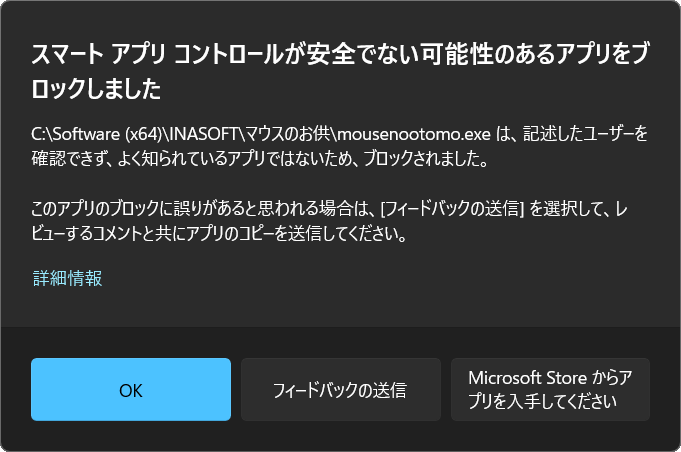Choose Microsoft Store からアプリを入手してください button
The image size is (681, 452).
click(x=550, y=390)
